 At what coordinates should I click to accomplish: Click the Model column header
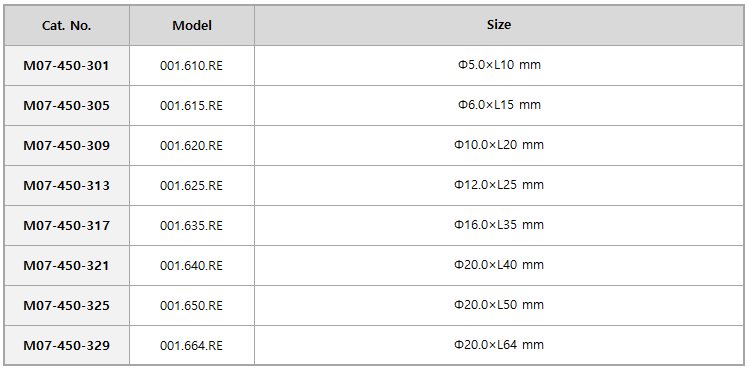tap(192, 26)
